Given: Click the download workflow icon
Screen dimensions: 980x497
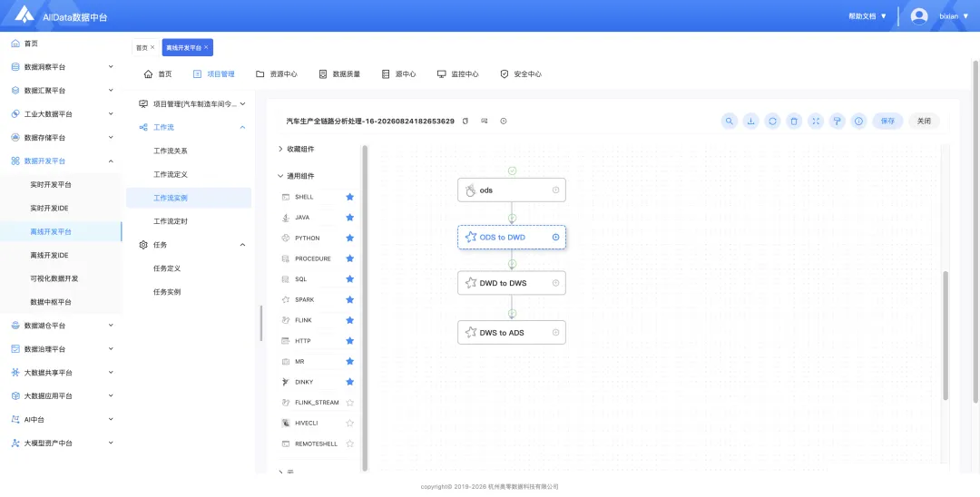Looking at the screenshot, I should [750, 122].
